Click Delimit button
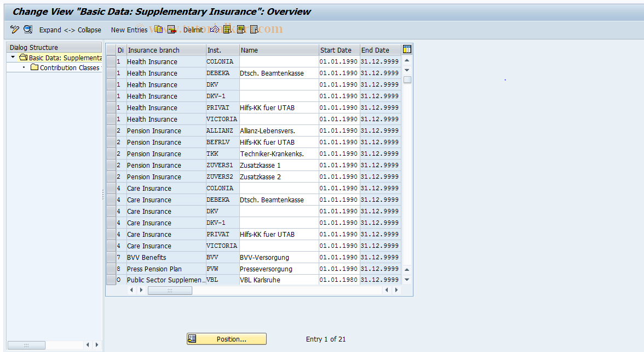 (193, 30)
